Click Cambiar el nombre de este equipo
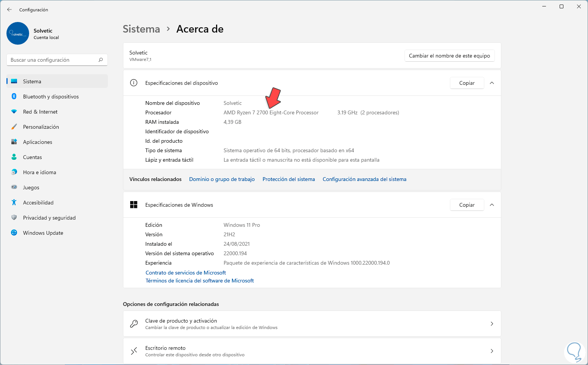Image resolution: width=588 pixels, height=365 pixels. [x=450, y=56]
